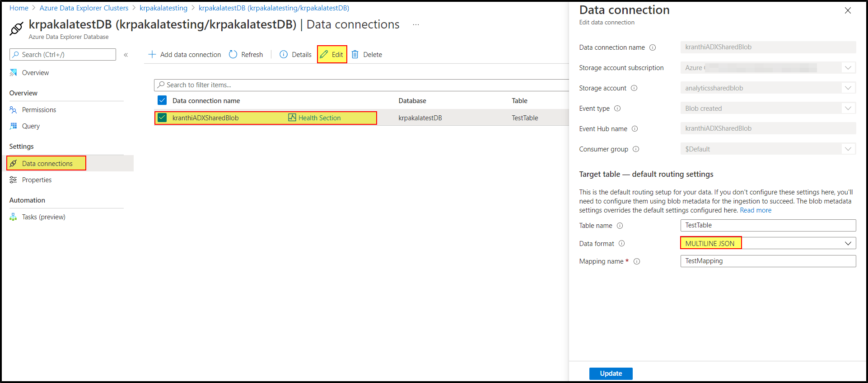Click the Database column header

pyautogui.click(x=412, y=101)
